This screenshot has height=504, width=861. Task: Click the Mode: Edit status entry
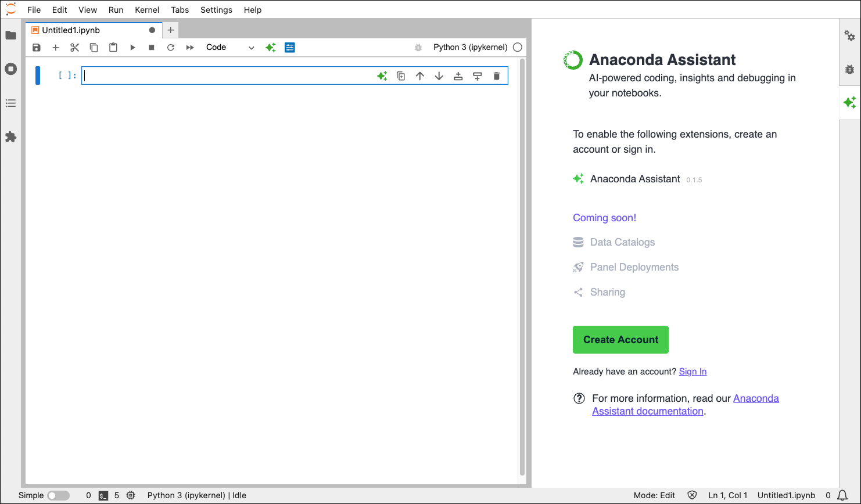(654, 495)
